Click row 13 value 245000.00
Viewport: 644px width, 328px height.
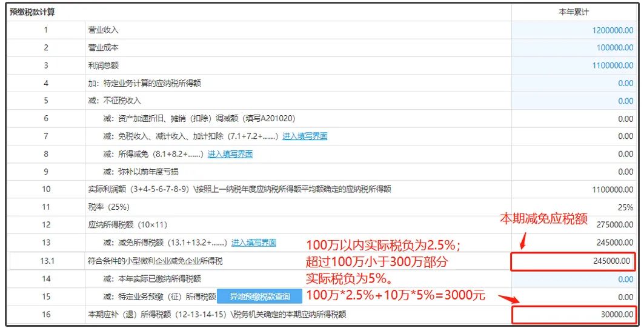pyautogui.click(x=615, y=243)
